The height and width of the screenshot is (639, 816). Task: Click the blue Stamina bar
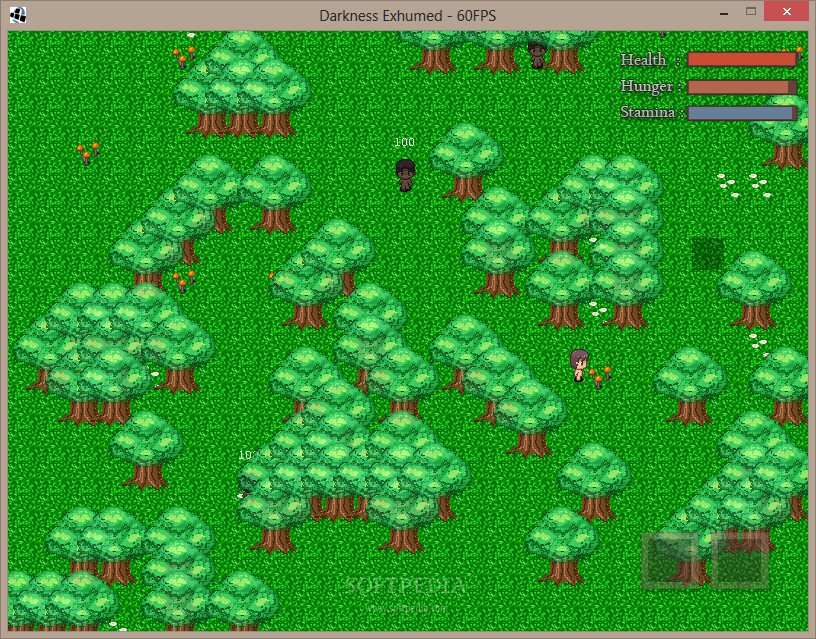click(742, 113)
